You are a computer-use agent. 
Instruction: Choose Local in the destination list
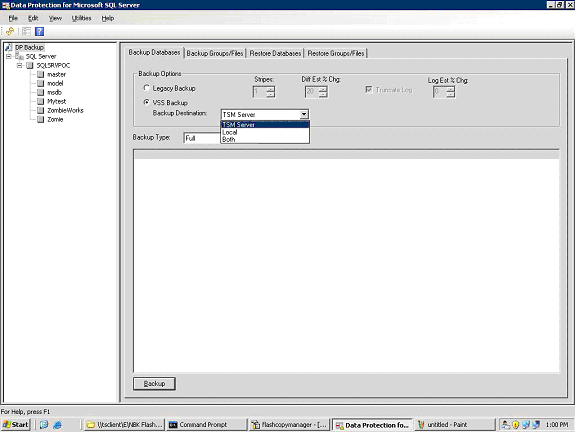point(265,132)
